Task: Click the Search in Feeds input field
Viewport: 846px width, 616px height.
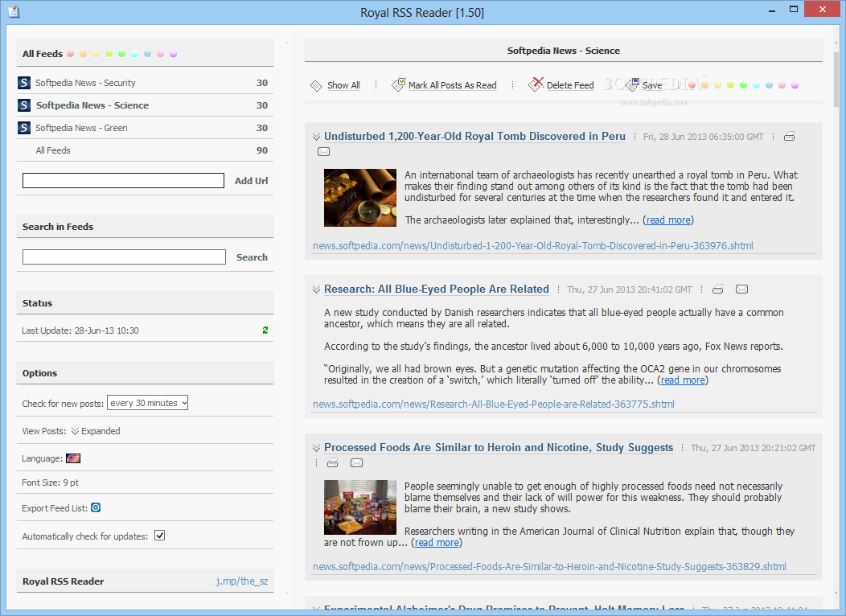Action: tap(124, 257)
